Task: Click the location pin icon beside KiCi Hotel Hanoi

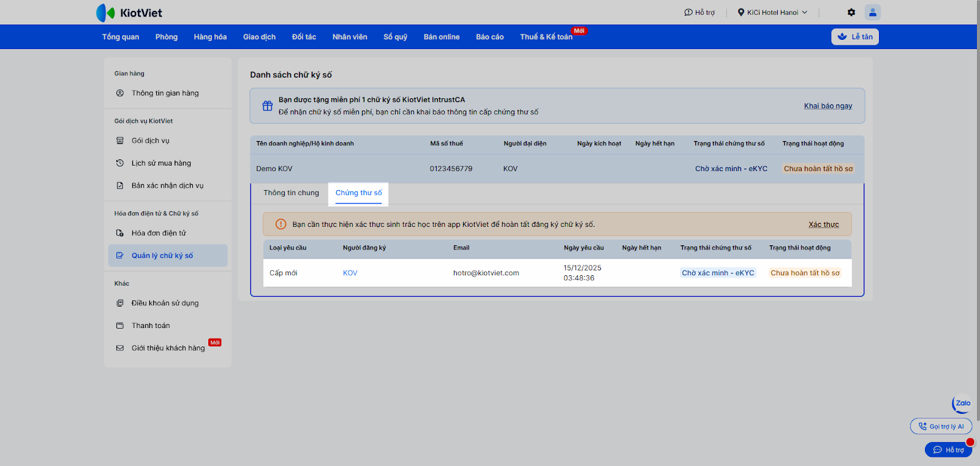Action: pyautogui.click(x=741, y=12)
